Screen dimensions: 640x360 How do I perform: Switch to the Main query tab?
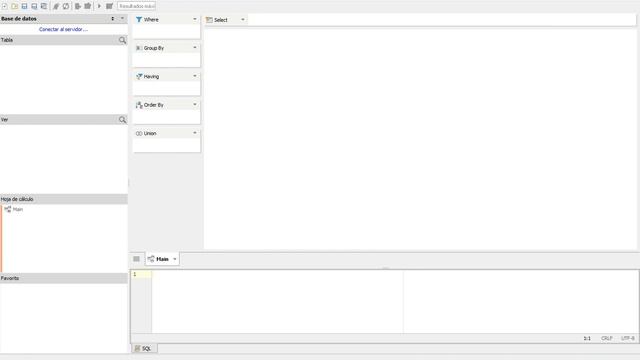tap(162, 259)
